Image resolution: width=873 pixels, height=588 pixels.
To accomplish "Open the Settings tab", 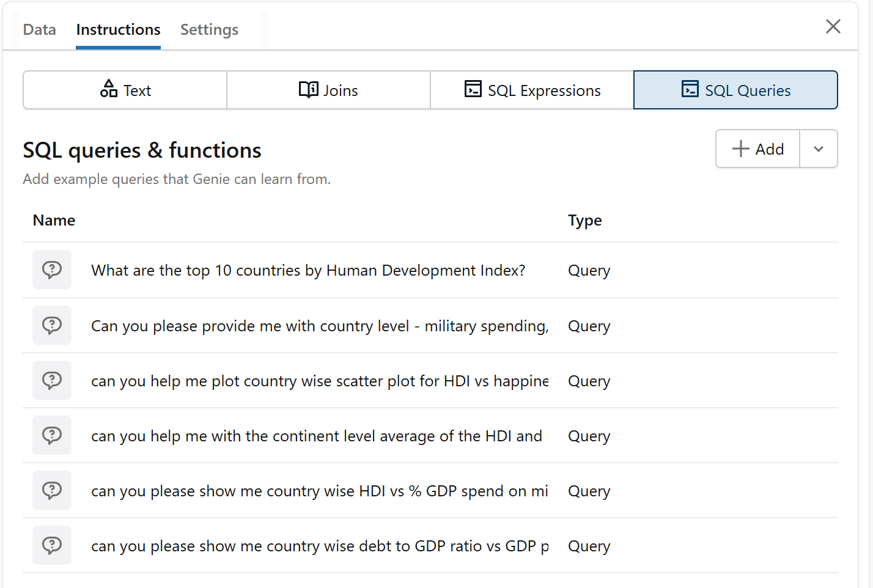I will click(209, 29).
